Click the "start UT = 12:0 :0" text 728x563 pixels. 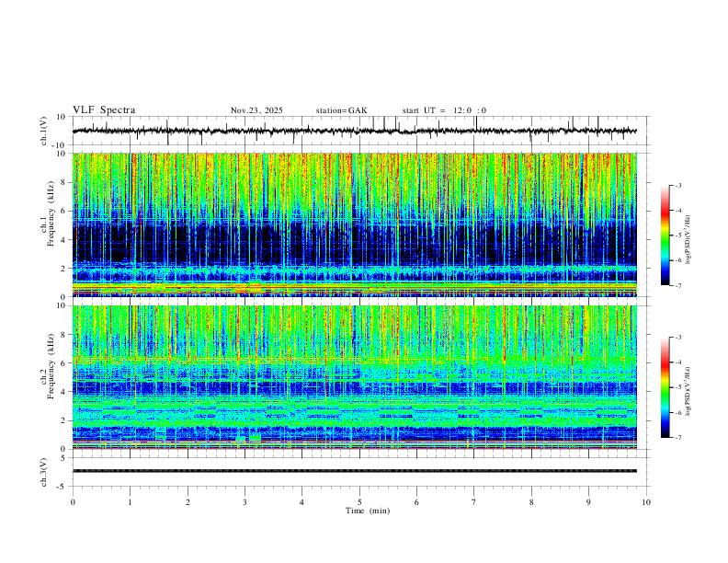click(x=444, y=110)
